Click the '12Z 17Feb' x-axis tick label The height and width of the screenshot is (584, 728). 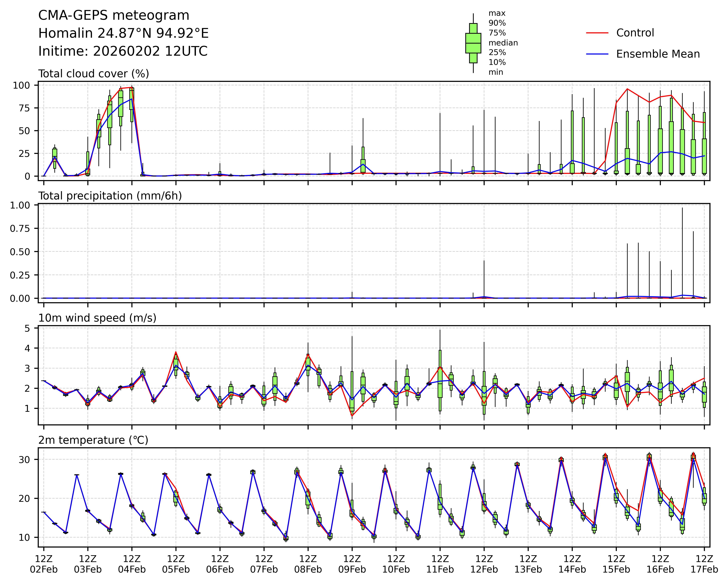pyautogui.click(x=704, y=564)
